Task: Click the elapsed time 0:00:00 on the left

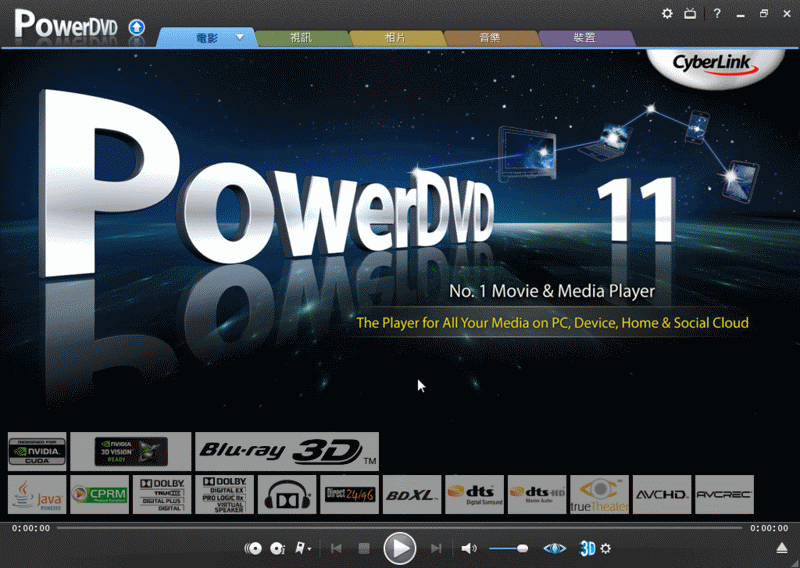Action: [31, 528]
